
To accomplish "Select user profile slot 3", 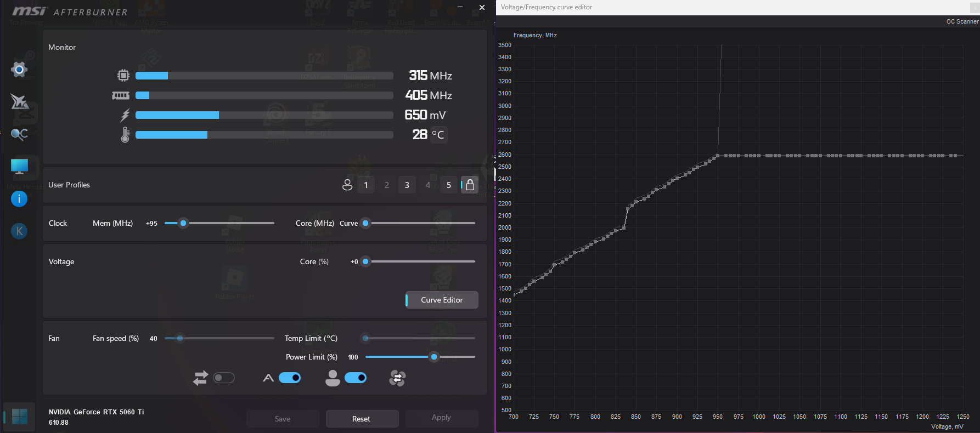I will pos(407,185).
